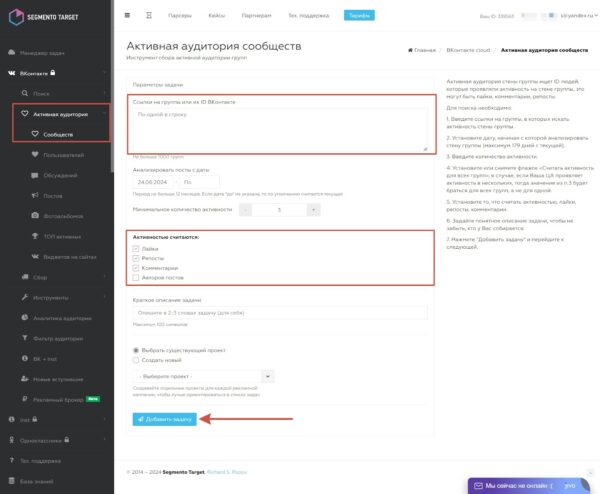Open the Пользователей sidebar item
600x494 pixels.
(64, 155)
